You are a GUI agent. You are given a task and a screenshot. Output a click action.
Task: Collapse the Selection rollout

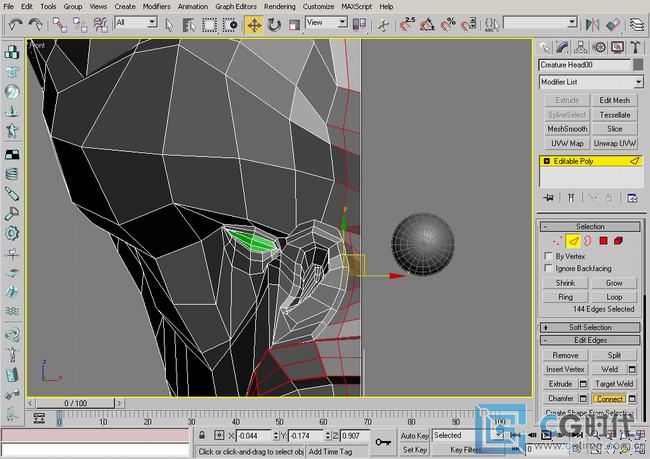pyautogui.click(x=590, y=226)
